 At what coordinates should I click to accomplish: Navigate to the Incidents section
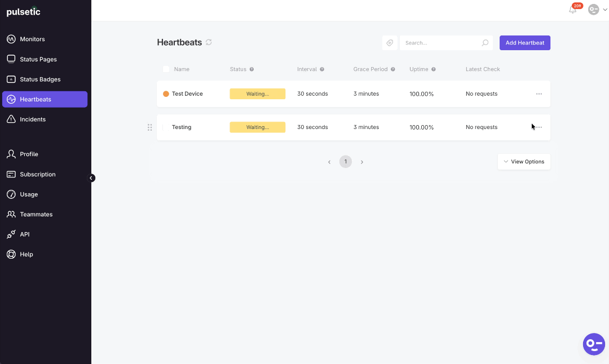point(32,119)
